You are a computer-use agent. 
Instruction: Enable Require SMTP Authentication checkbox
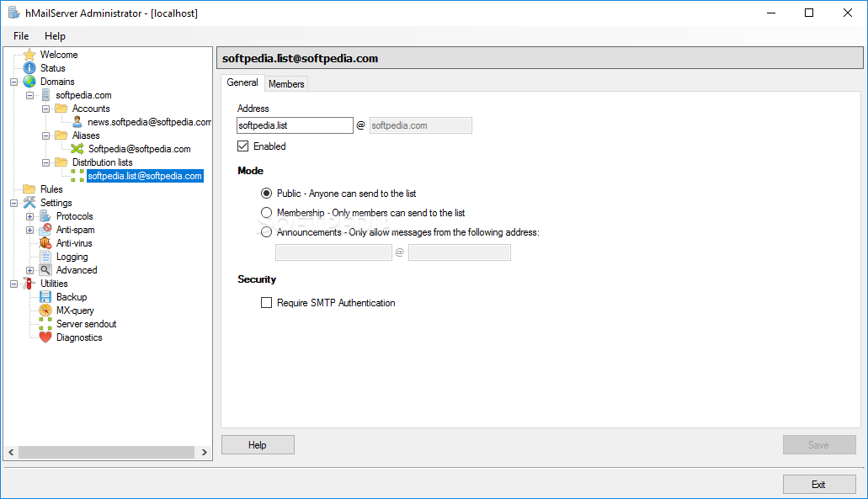tap(266, 303)
